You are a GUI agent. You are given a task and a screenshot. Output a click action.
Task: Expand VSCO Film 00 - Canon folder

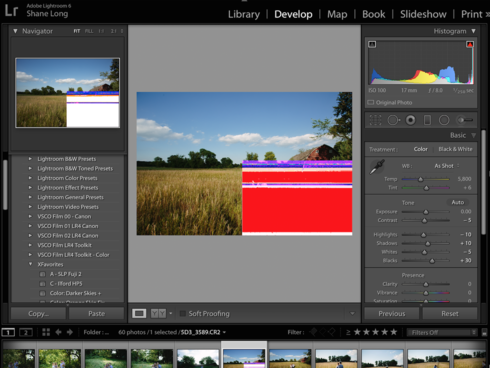click(x=30, y=216)
